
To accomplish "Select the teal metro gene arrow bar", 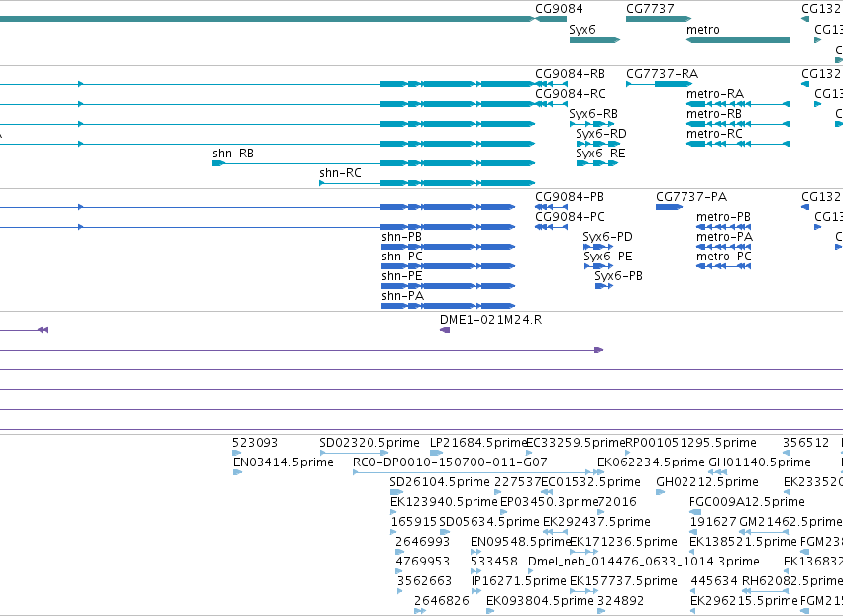I will [738, 40].
